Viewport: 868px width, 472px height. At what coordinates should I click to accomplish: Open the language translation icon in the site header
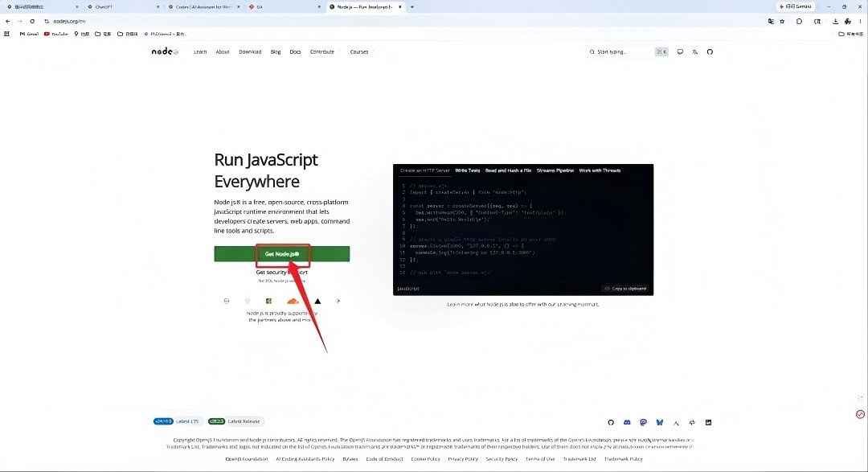coord(694,51)
